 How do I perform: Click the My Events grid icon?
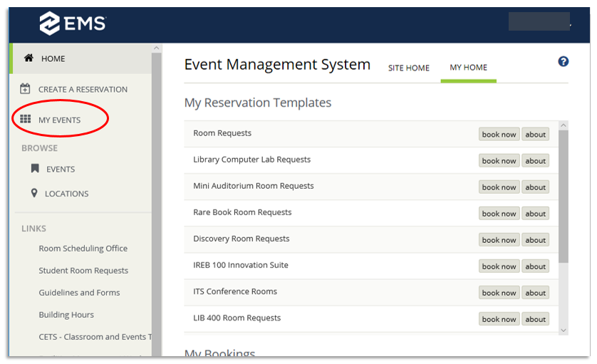(x=26, y=120)
